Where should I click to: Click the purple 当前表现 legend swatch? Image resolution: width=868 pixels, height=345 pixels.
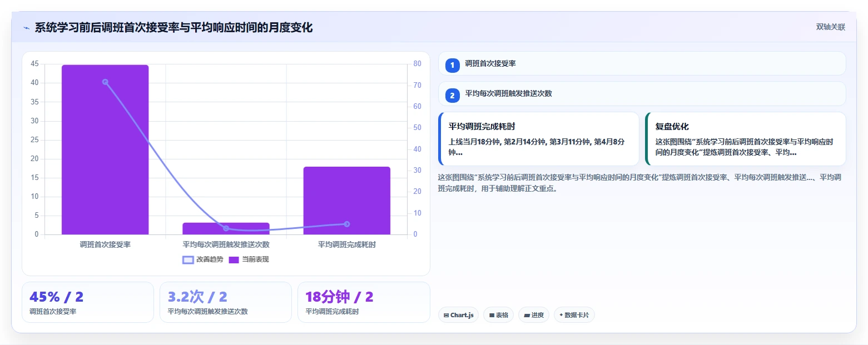(234, 259)
